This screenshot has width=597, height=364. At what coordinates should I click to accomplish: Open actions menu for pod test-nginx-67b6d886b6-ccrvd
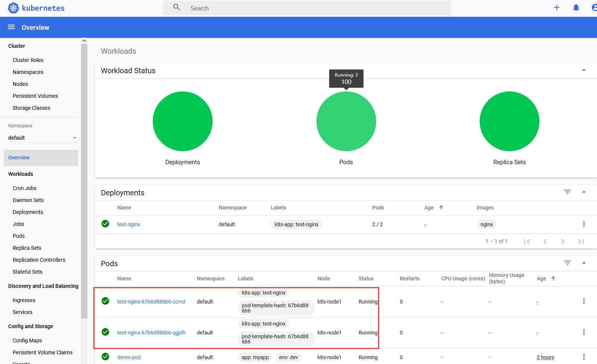(x=584, y=301)
